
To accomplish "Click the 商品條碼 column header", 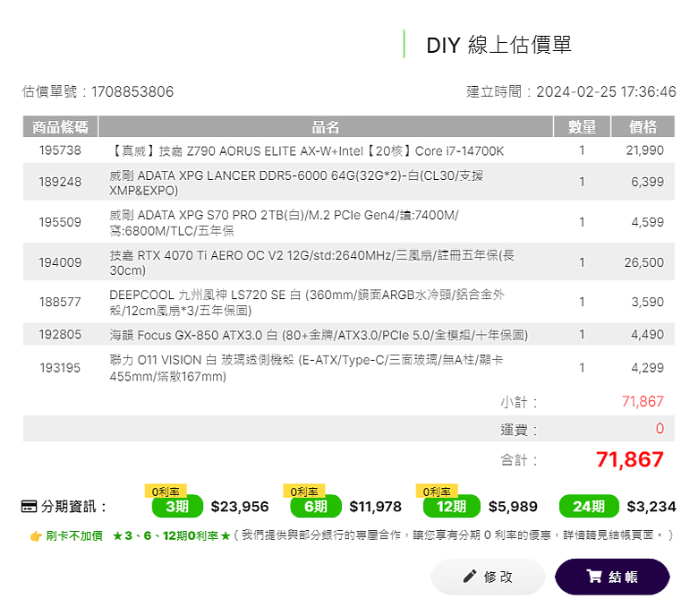I will click(60, 127).
